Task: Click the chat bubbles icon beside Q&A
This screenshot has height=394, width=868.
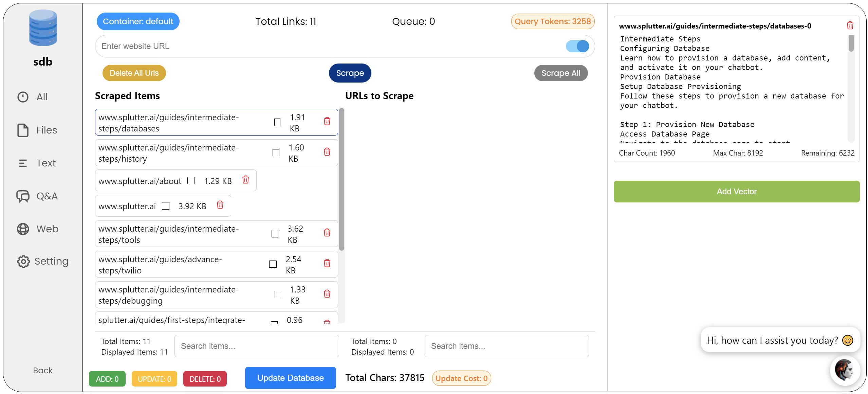Action: pos(23,196)
